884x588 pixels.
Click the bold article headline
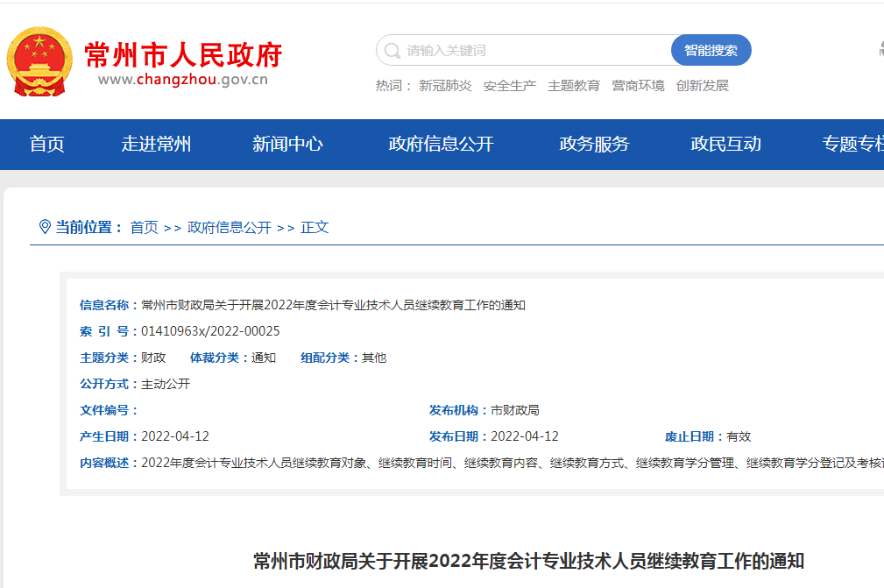point(529,562)
